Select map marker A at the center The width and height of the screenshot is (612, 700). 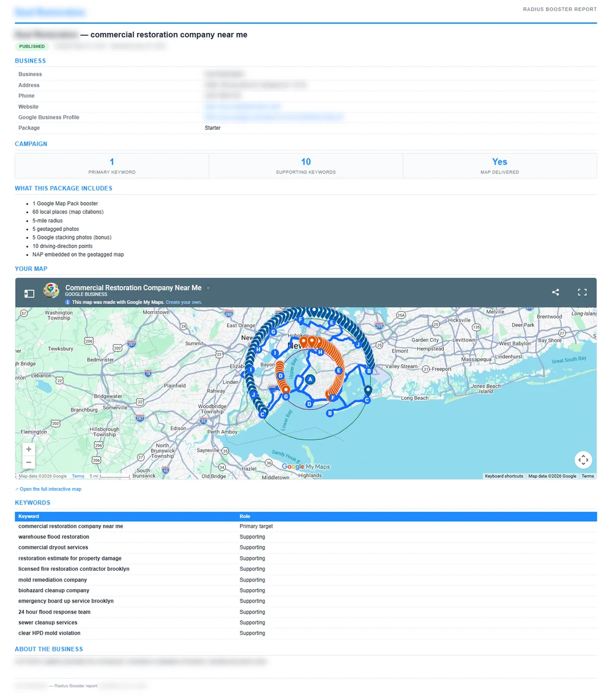[x=310, y=380]
